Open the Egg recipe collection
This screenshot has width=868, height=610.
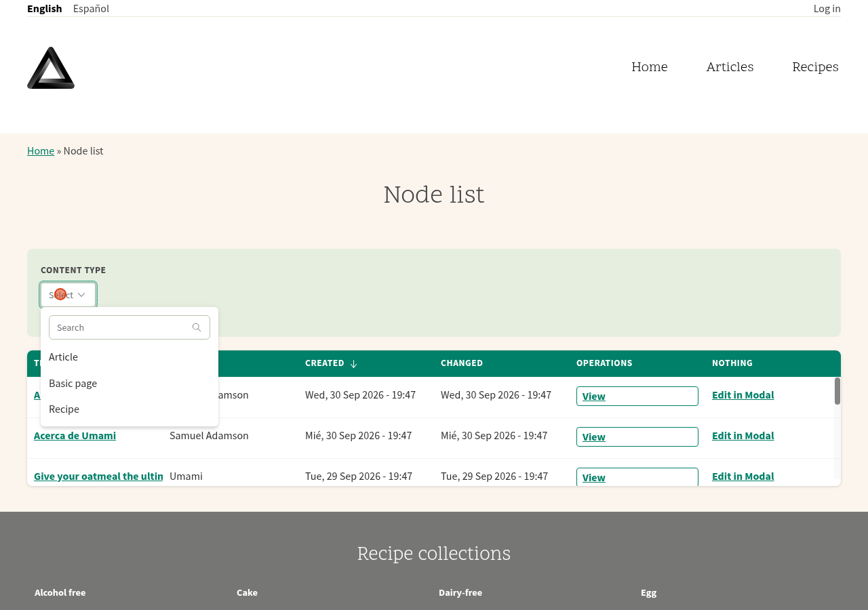pyautogui.click(x=649, y=592)
